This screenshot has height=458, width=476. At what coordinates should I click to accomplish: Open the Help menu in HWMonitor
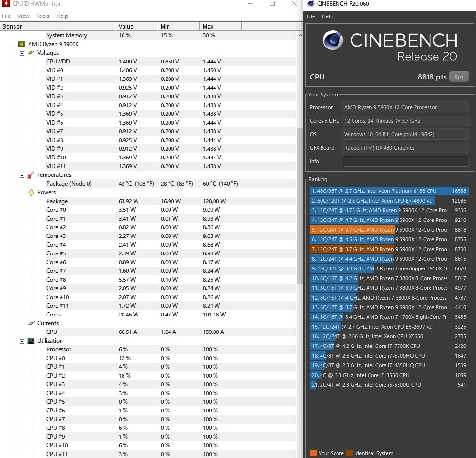coord(62,16)
